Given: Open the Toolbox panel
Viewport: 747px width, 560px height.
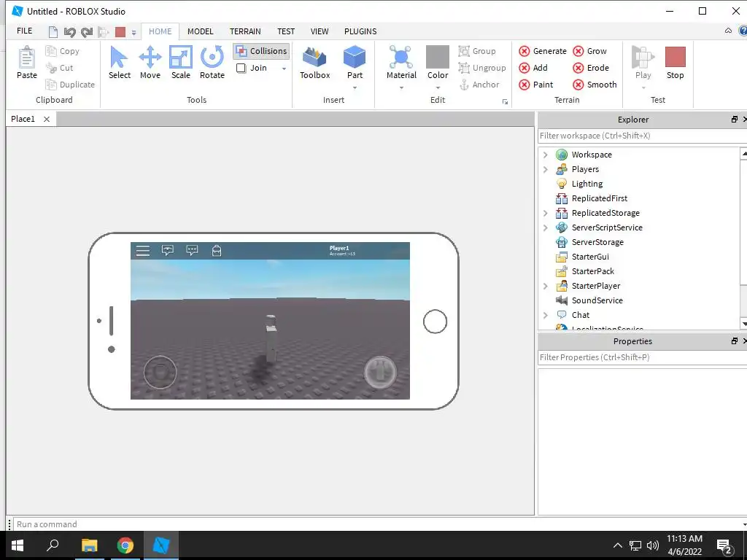Looking at the screenshot, I should tap(314, 62).
